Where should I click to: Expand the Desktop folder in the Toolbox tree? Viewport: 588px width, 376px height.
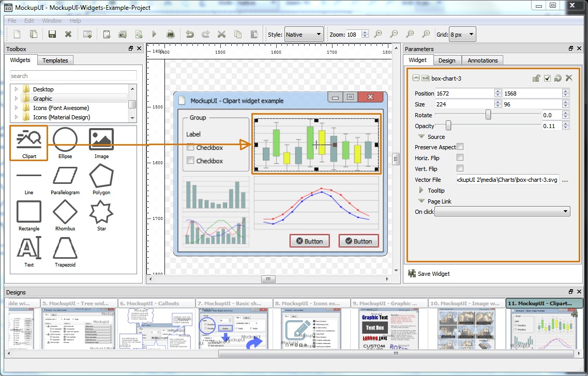point(16,89)
